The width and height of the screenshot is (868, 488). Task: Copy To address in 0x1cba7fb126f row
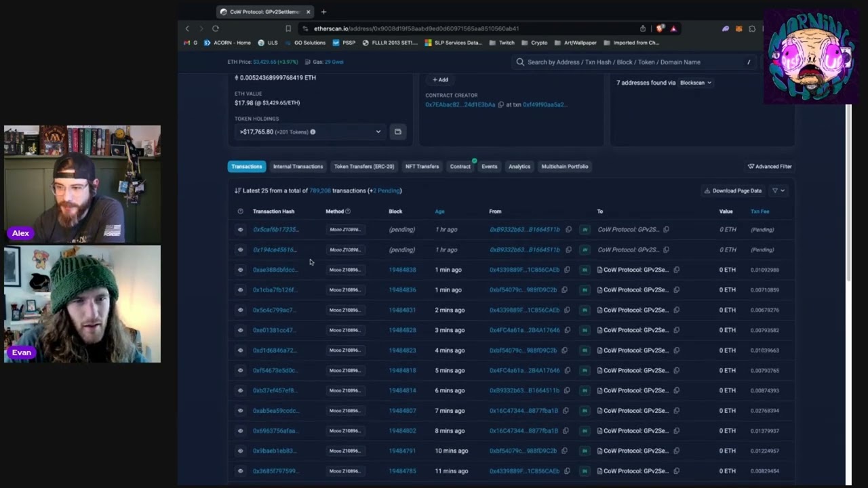tap(676, 290)
